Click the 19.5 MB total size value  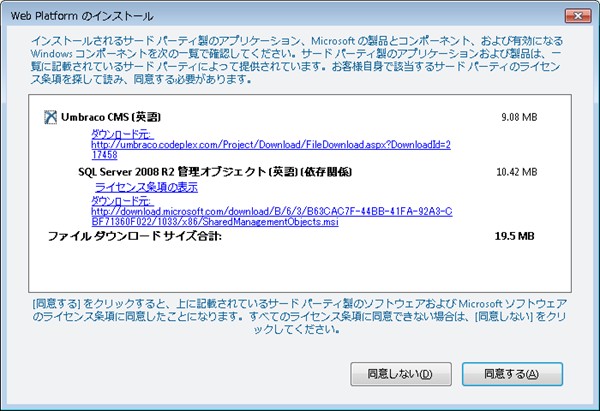(515, 236)
